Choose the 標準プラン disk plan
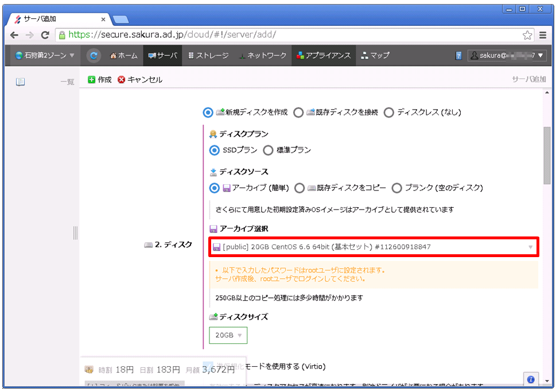 (268, 150)
